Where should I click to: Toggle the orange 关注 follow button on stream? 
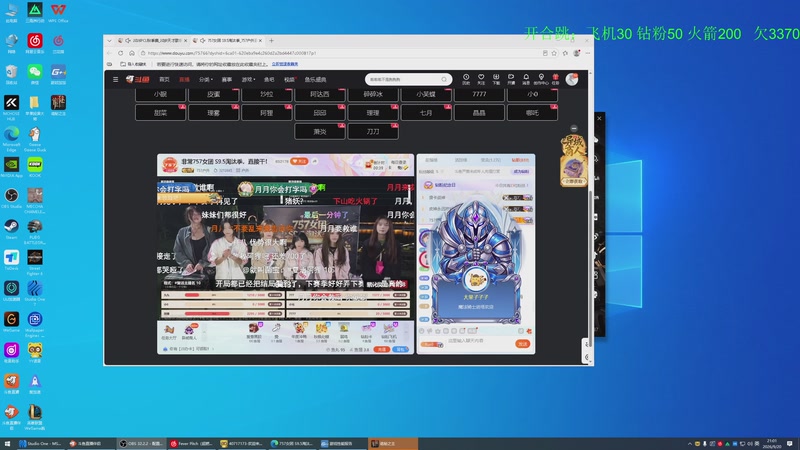(x=299, y=161)
